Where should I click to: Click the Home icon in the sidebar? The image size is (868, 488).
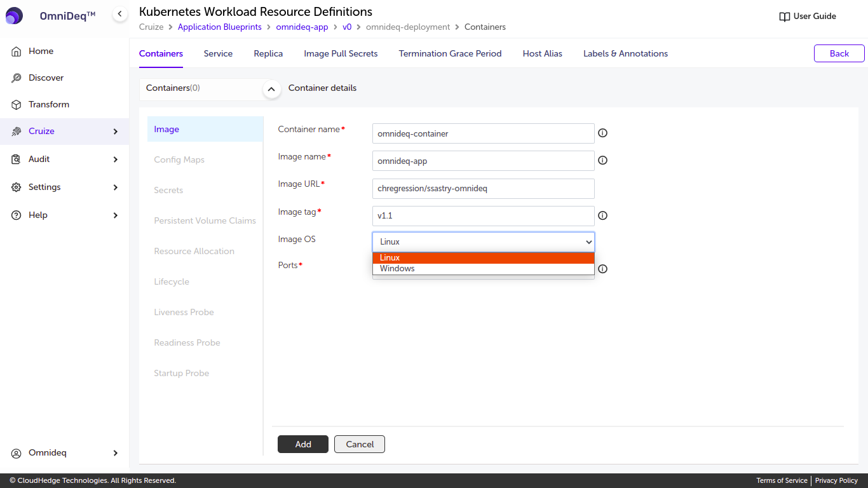coord(17,51)
